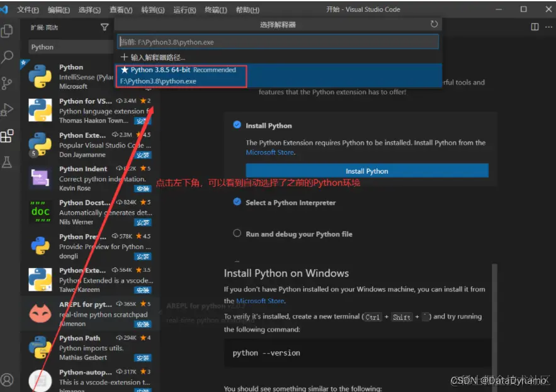Install the Python Indent extension
The height and width of the screenshot is (392, 556).
(142, 189)
